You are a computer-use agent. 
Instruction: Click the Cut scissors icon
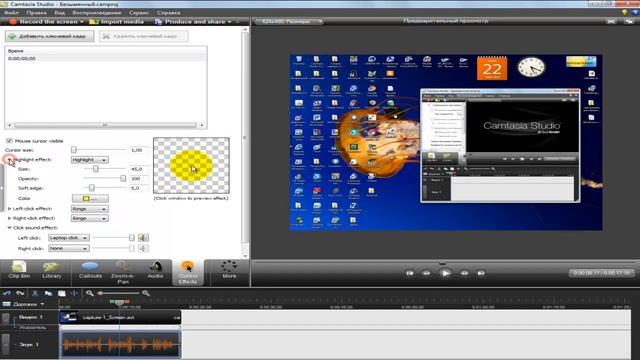35,293
